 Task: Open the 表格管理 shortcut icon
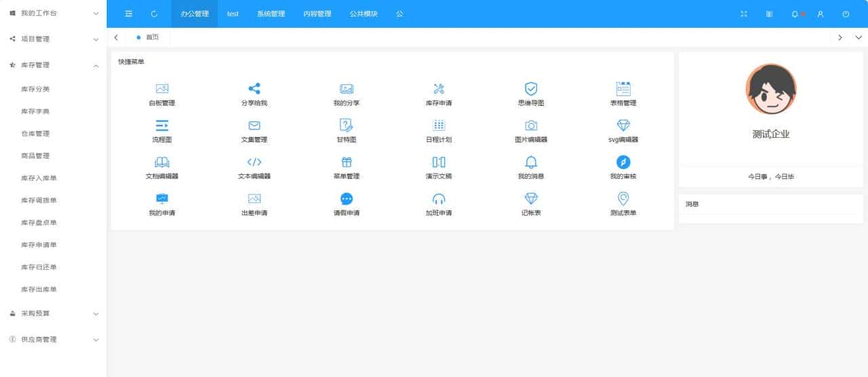coord(623,88)
